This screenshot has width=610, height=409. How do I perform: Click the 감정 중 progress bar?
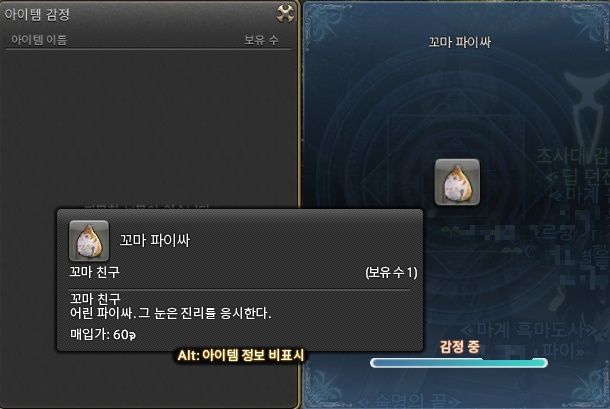[x=459, y=363]
